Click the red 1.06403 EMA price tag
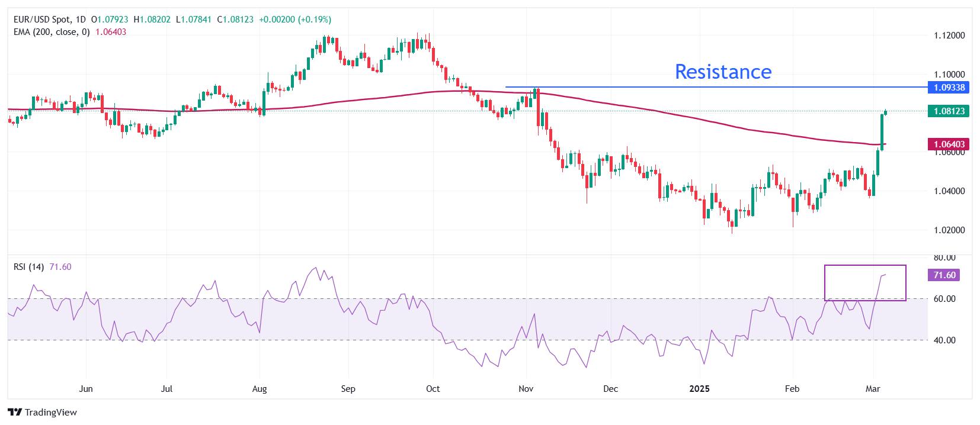The width and height of the screenshot is (980, 425). (x=949, y=144)
